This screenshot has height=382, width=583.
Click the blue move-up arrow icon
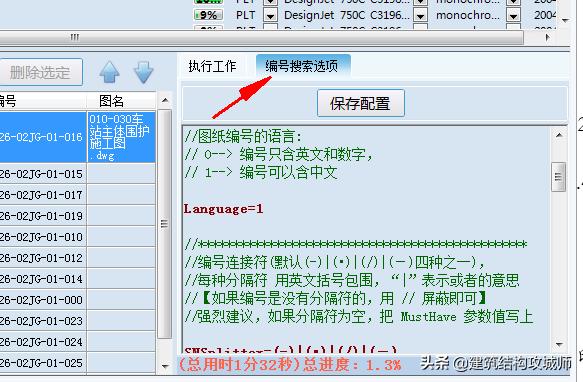[109, 72]
